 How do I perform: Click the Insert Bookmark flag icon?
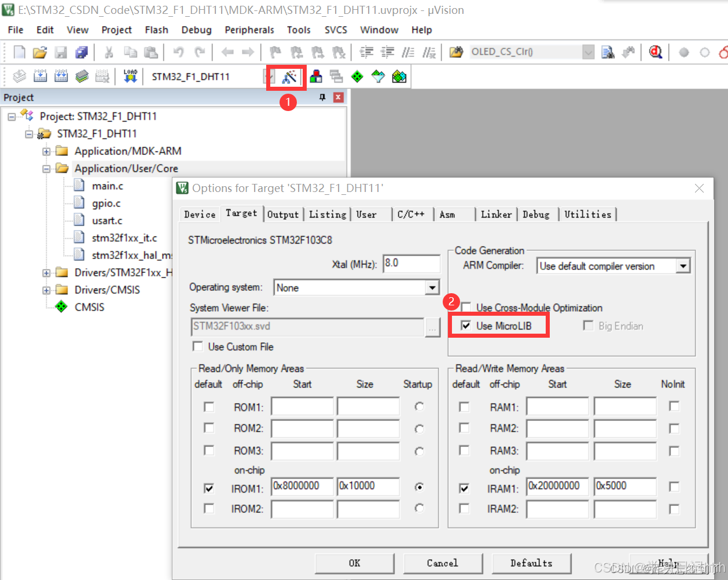click(275, 52)
